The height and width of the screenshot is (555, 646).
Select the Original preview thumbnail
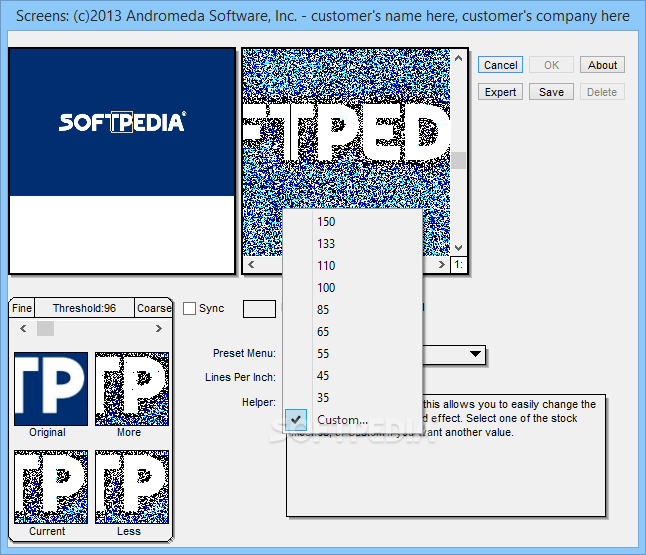pyautogui.click(x=51, y=389)
